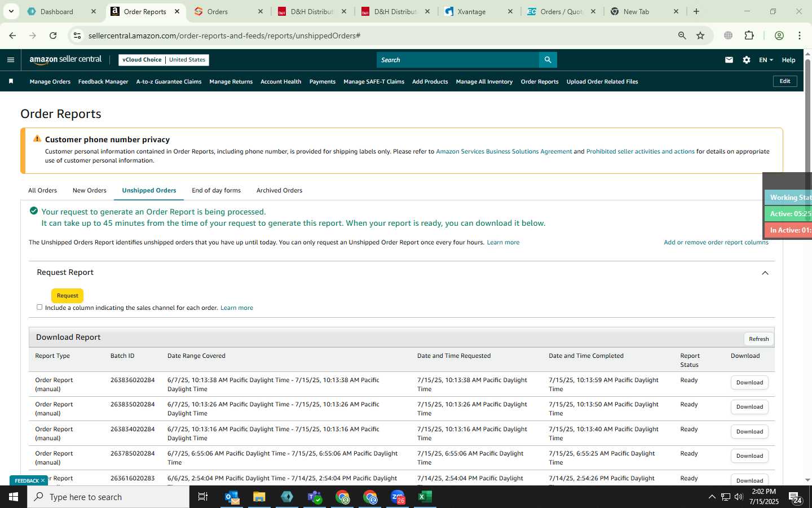Bookmark this page with star icon
This screenshot has width=812, height=508.
(700, 36)
